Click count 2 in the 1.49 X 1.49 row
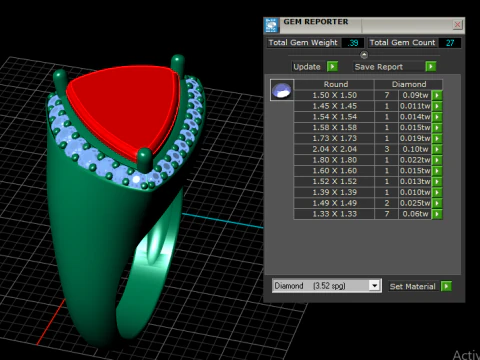480x360 pixels. tap(387, 203)
